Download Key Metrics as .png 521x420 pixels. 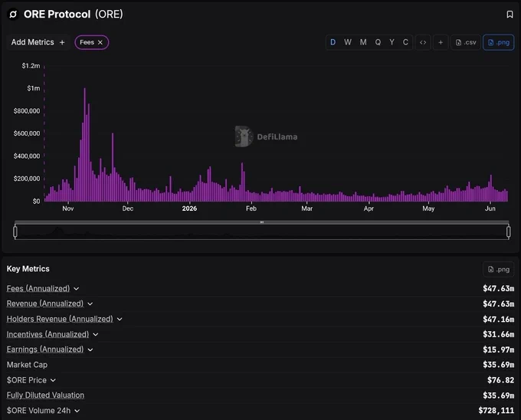pyautogui.click(x=499, y=269)
